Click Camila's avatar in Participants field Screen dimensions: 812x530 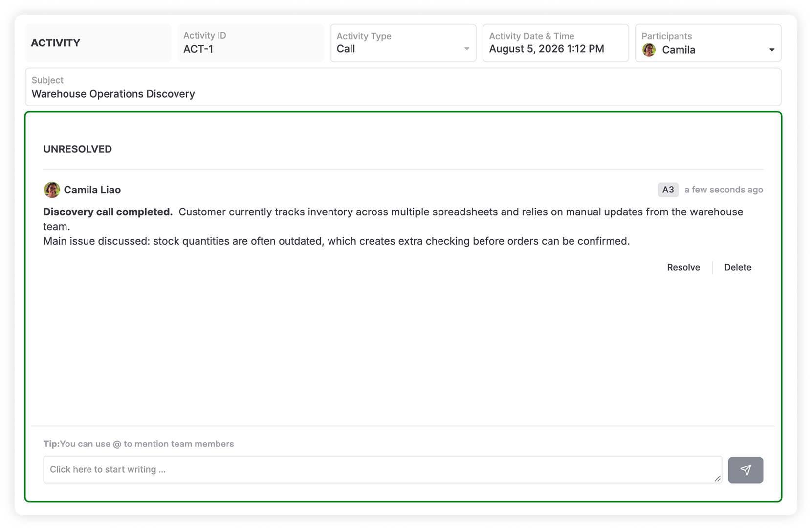pyautogui.click(x=649, y=50)
